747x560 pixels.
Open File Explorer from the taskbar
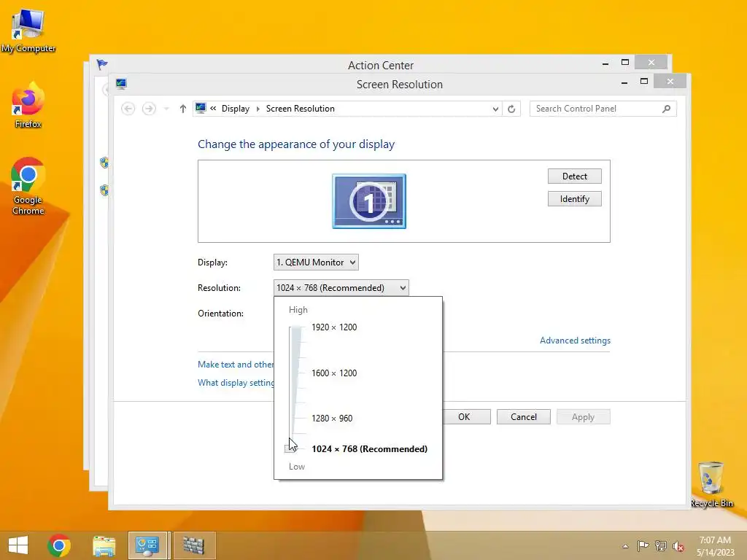coord(104,545)
